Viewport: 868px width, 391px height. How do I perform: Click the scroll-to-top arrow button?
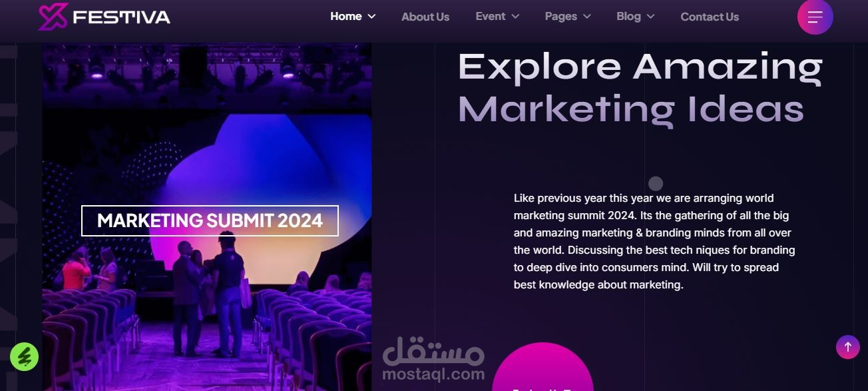pos(848,347)
